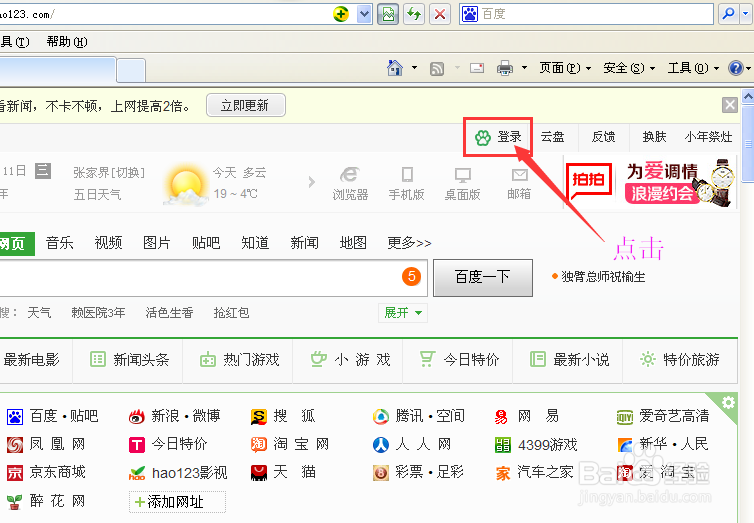Close the update notification bar
754x523 pixels.
point(729,105)
